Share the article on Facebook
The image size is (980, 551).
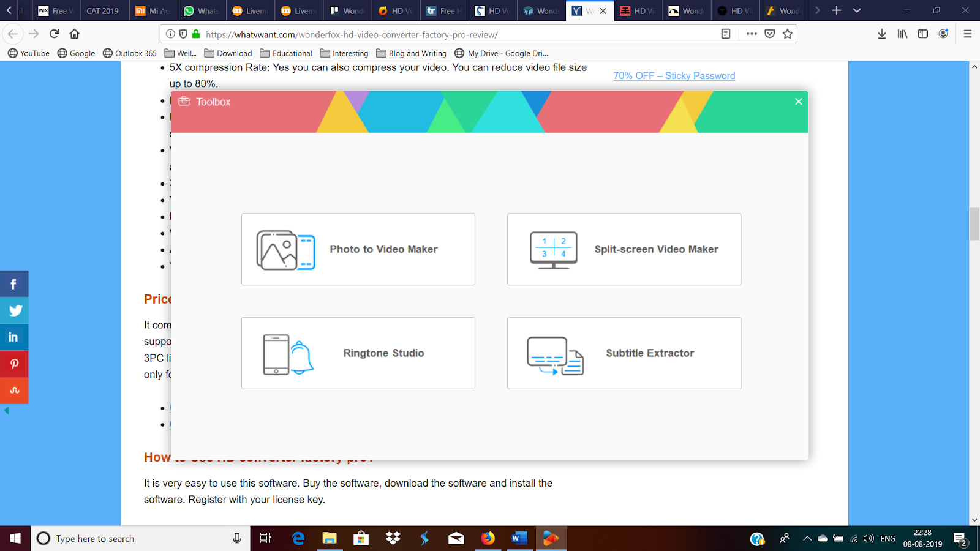[x=14, y=284]
